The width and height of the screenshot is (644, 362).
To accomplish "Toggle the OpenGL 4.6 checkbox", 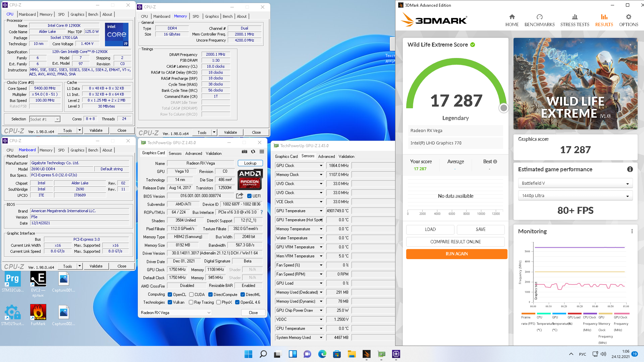I will coord(237,302).
